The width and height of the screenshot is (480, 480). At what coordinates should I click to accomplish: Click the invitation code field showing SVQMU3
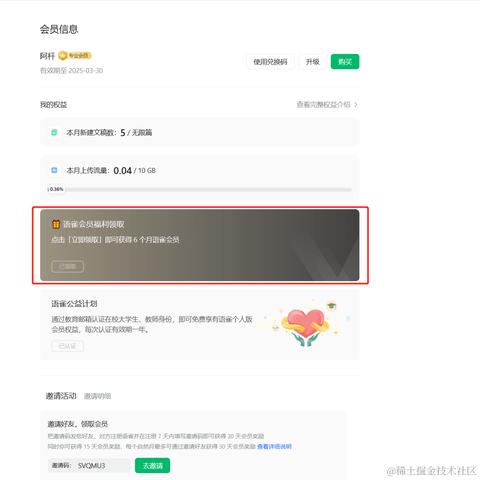click(x=89, y=465)
